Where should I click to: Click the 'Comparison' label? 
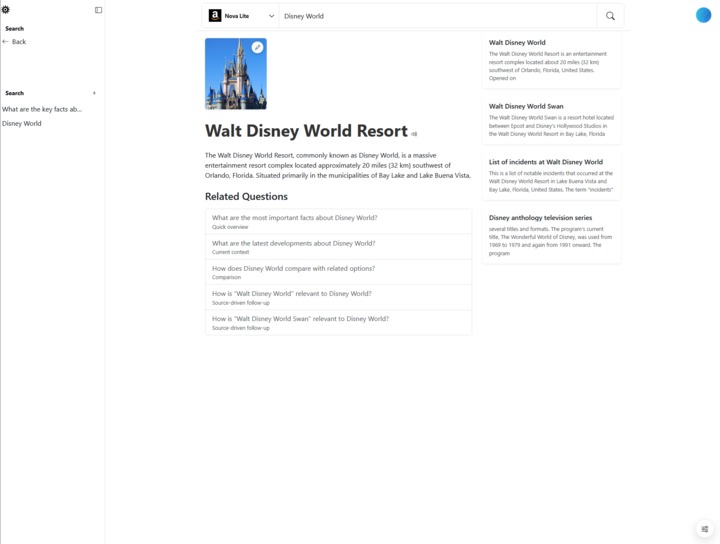click(226, 277)
